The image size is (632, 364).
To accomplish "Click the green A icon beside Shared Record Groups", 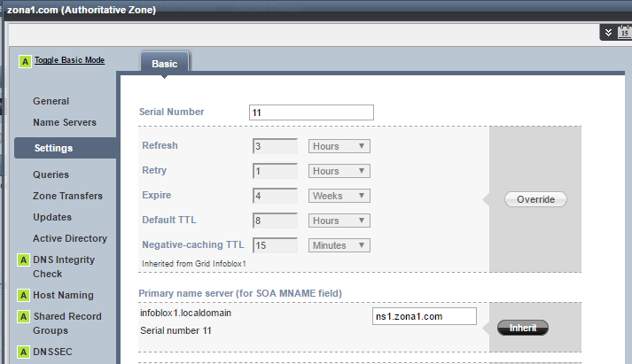I will pyautogui.click(x=23, y=316).
